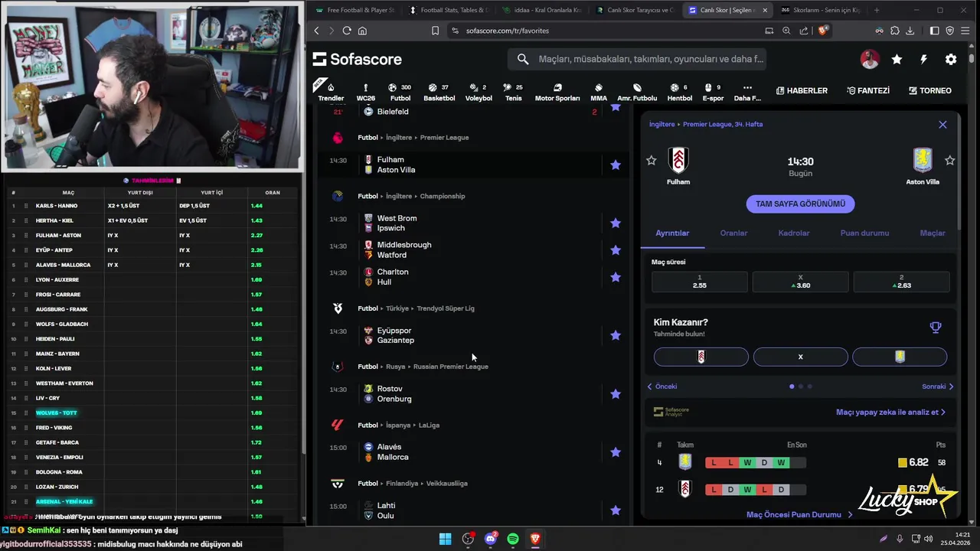
Task: Click TAM SAYFA GÖRÜNÜMÜ button
Action: 800,204
